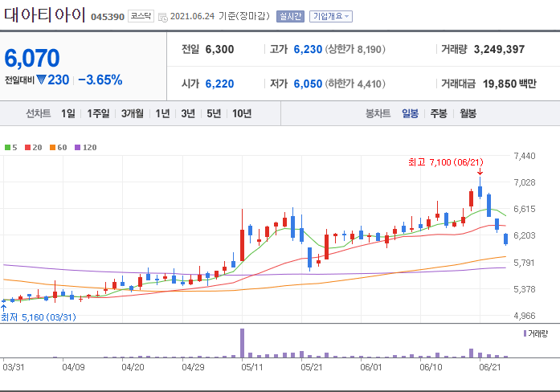Click the purple 거래량 volume legend marker
The width and height of the screenshot is (560, 392).
click(x=525, y=333)
